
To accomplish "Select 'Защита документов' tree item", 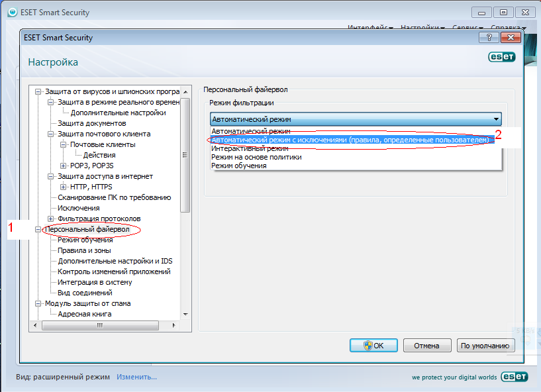I will (92, 123).
